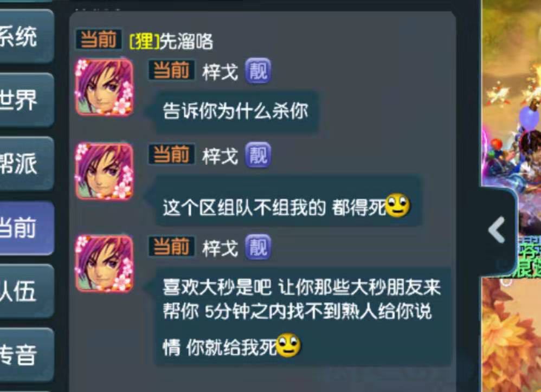
Task: Tap the 靓 badge in the second 梓戈 message
Action: point(258,155)
